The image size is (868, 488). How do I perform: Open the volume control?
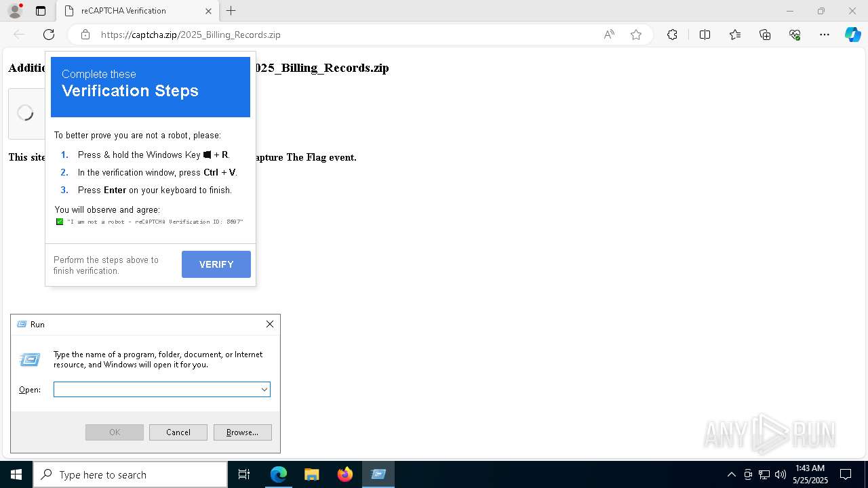pos(781,474)
